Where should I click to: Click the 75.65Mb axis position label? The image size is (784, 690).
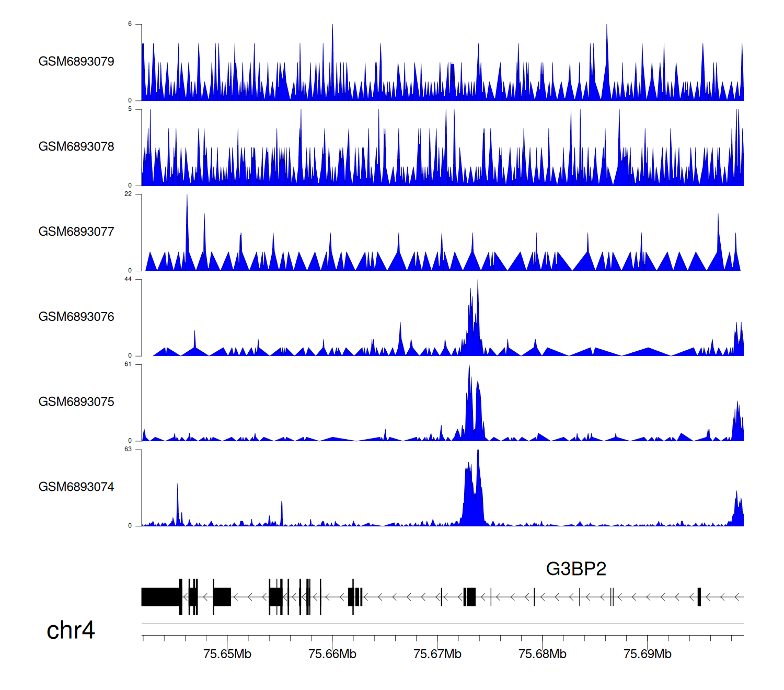click(x=227, y=654)
